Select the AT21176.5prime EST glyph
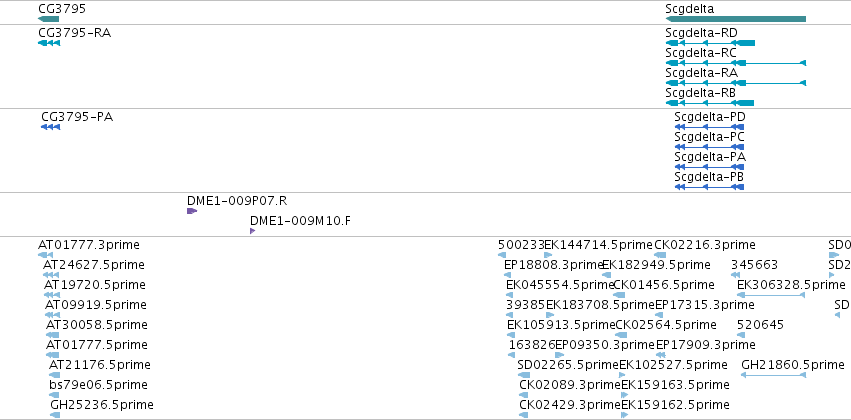The image size is (851, 420). pos(54,375)
